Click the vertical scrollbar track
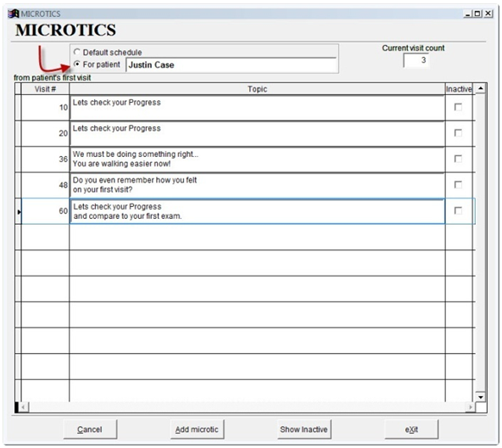The height and width of the screenshot is (448, 502). tap(481, 243)
